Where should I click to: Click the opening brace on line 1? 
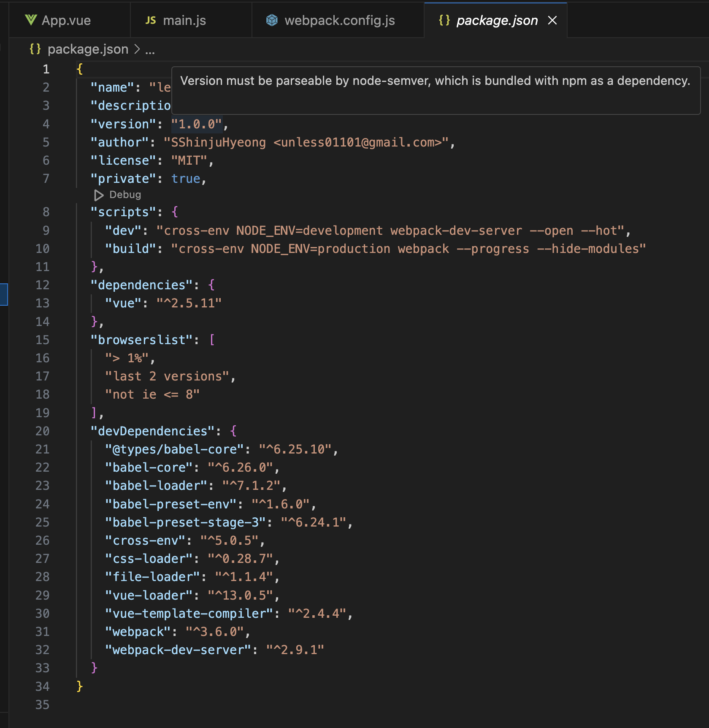pos(80,69)
